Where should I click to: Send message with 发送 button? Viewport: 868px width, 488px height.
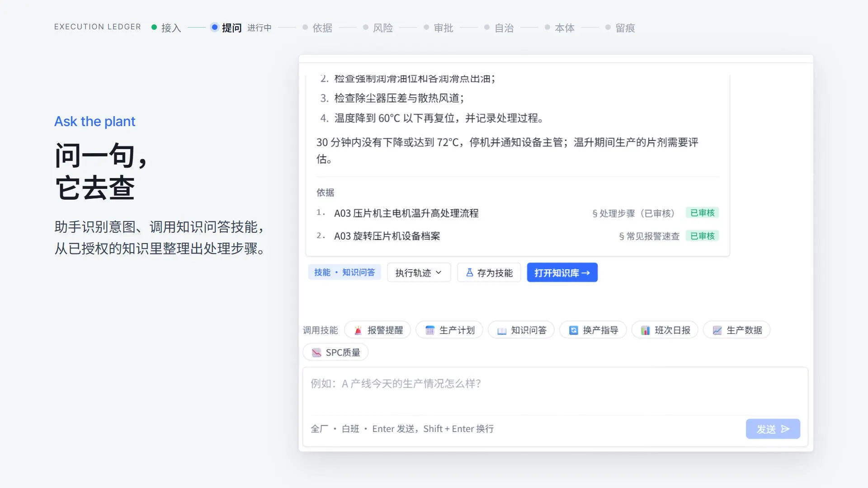[x=773, y=429]
